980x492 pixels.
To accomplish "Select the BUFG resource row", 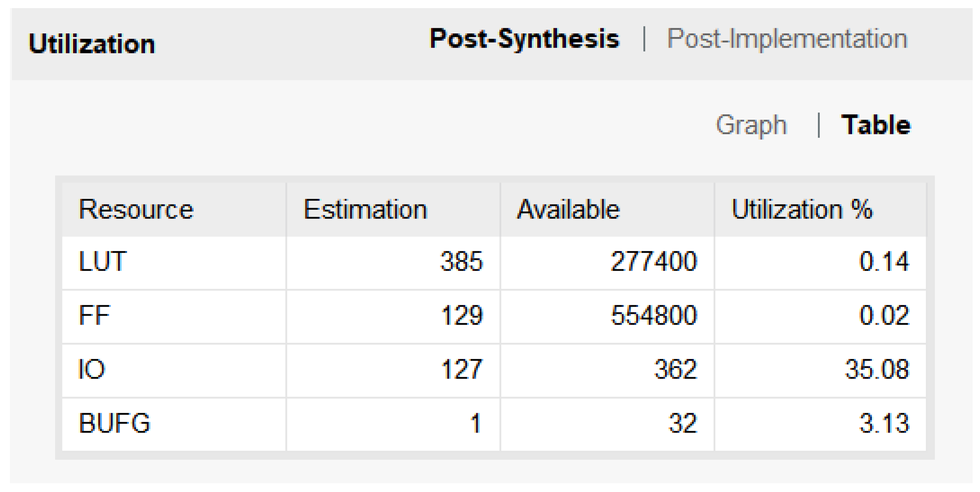I will pyautogui.click(x=114, y=423).
